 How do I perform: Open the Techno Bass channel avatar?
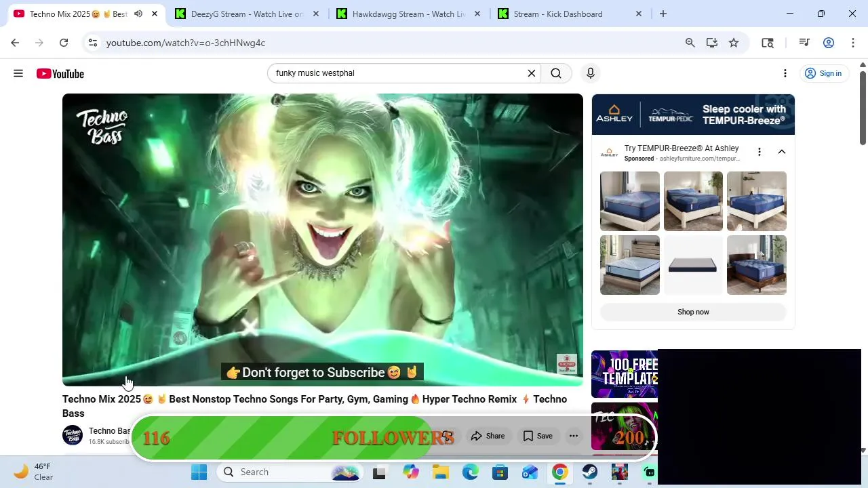coord(73,435)
